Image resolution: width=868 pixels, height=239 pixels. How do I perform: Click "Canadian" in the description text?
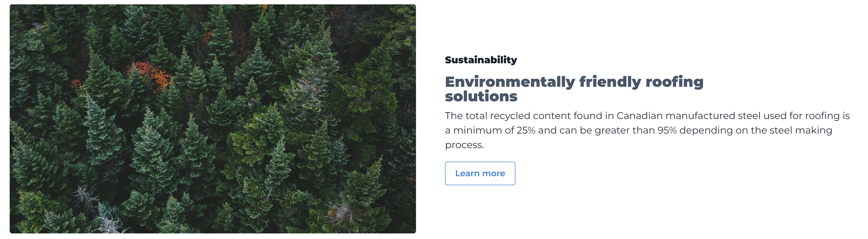click(639, 116)
